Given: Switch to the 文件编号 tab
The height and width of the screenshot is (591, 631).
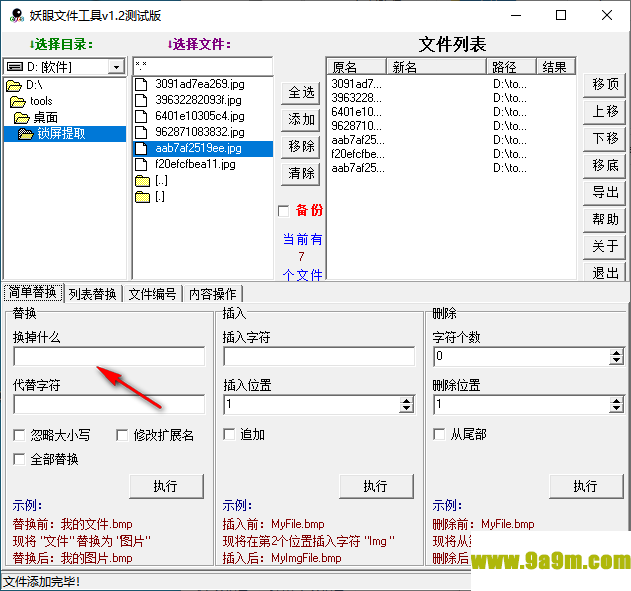Looking at the screenshot, I should [x=153, y=294].
